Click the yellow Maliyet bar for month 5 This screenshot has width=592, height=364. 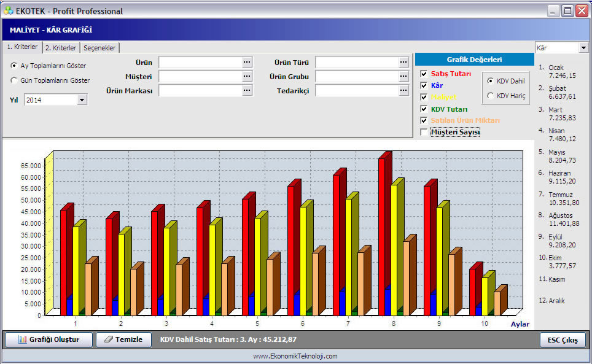(257, 266)
